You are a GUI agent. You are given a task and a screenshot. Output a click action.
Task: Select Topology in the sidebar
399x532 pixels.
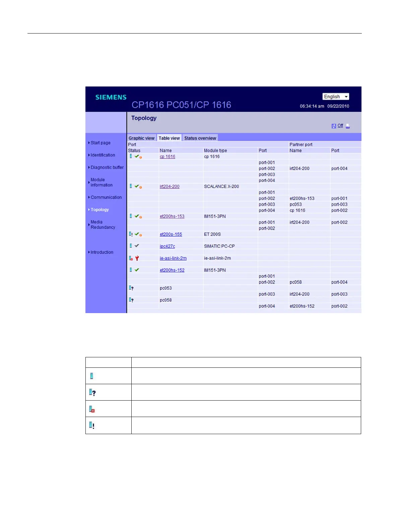click(99, 210)
